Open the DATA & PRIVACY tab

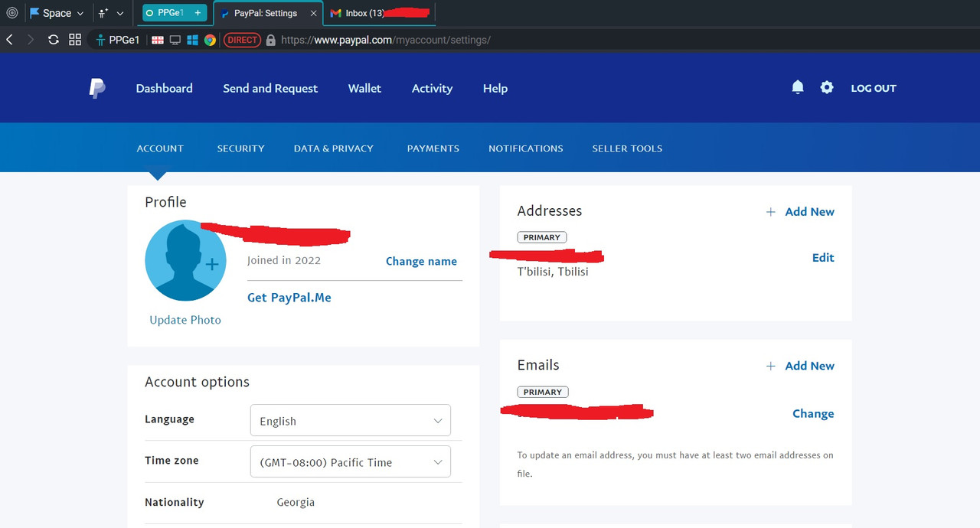point(334,148)
